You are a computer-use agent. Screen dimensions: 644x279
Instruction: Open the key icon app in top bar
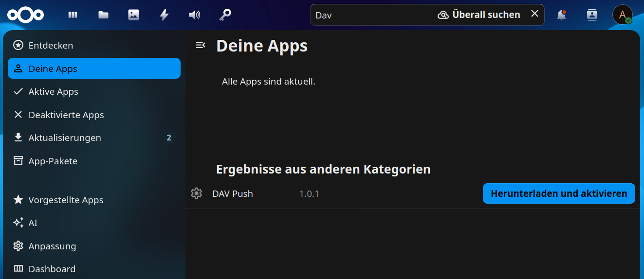coord(224,15)
